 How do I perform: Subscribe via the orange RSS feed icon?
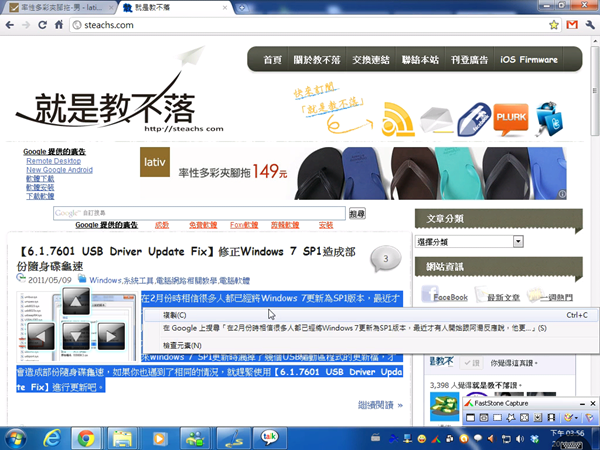coord(398,119)
